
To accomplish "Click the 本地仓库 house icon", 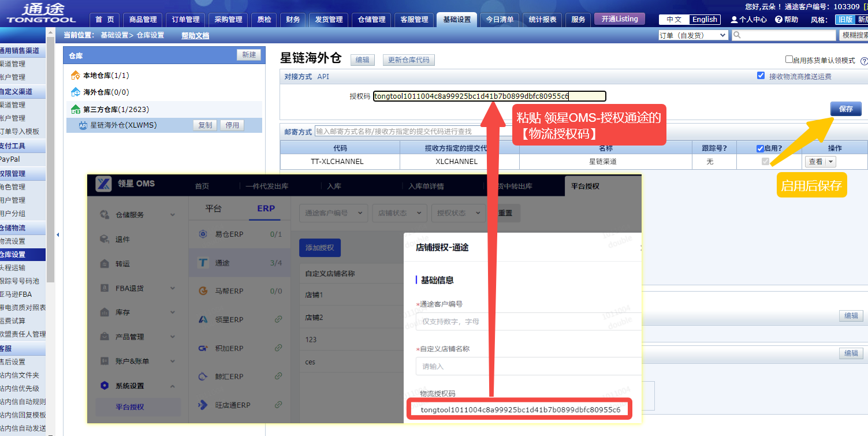I will 75,75.
